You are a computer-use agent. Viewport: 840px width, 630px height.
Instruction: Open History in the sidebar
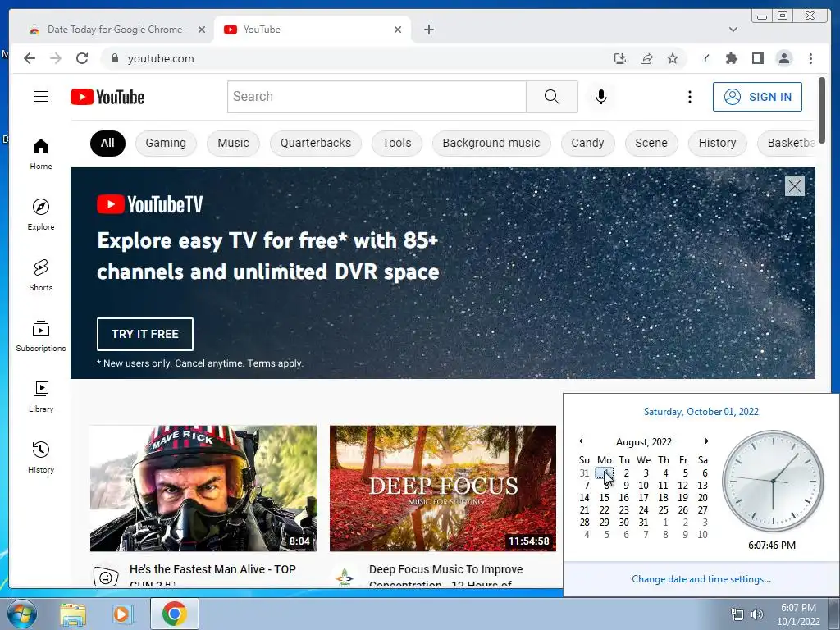point(41,456)
